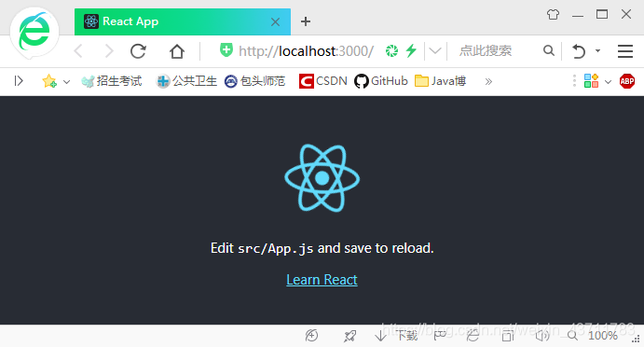Open the hamburger main menu
The height and width of the screenshot is (347, 644).
click(x=625, y=51)
